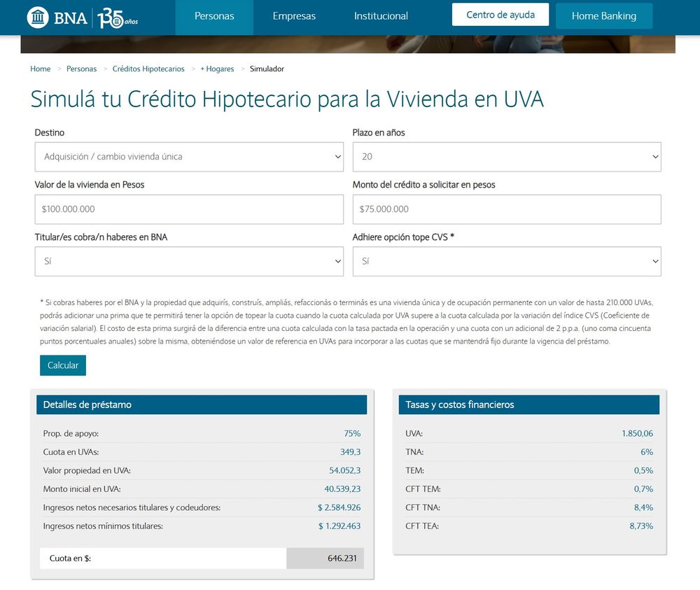Expand the Plazo en años dropdown

(x=507, y=157)
